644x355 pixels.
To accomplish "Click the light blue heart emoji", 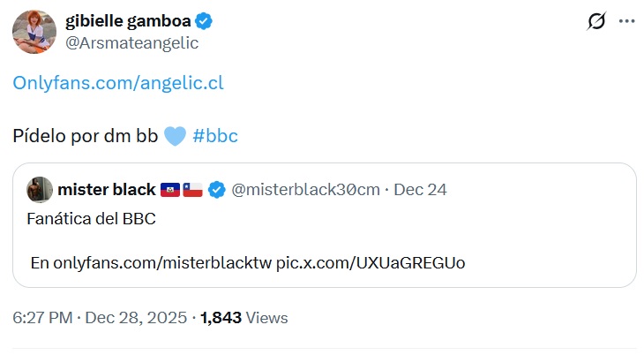I will point(176,137).
